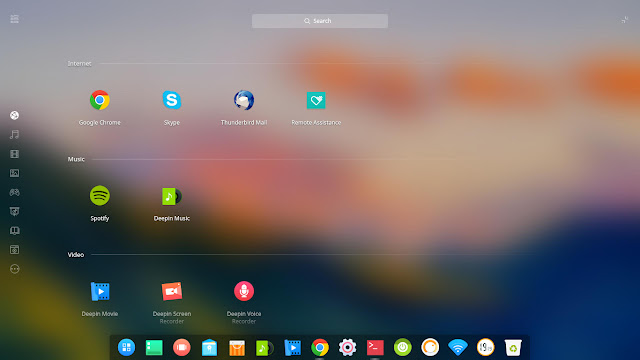
Task: Open the file manager in the dock
Action: [x=209, y=347]
